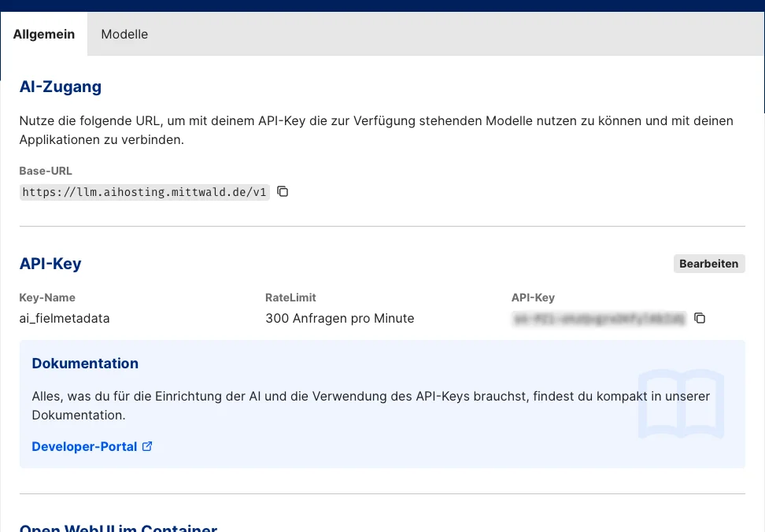The width and height of the screenshot is (765, 532).
Task: Click the Bearbeiten button
Action: 708,263
